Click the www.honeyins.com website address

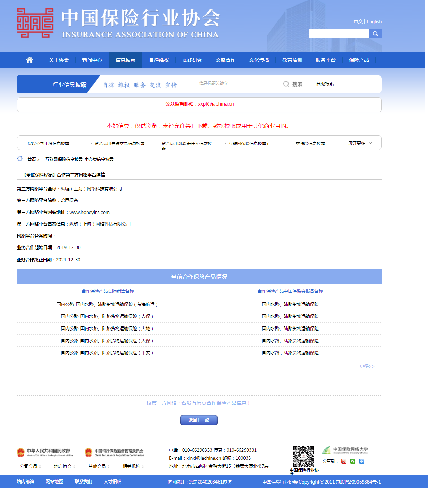pos(89,212)
